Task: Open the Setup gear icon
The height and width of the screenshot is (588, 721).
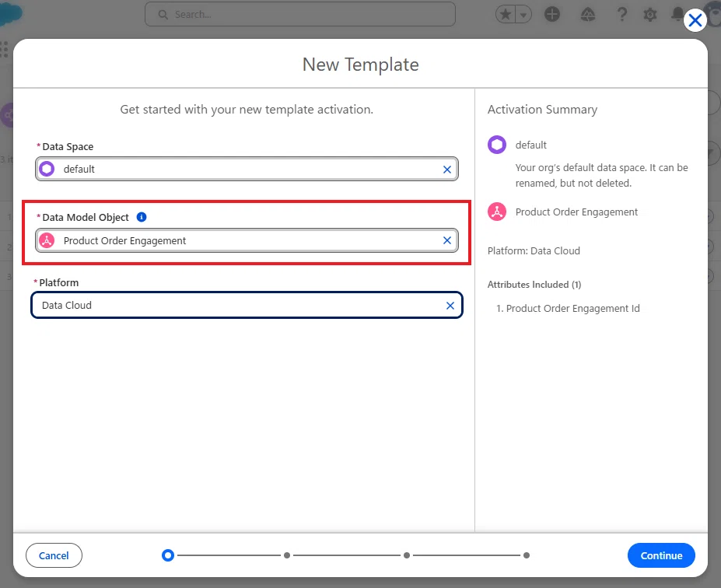Action: point(649,15)
